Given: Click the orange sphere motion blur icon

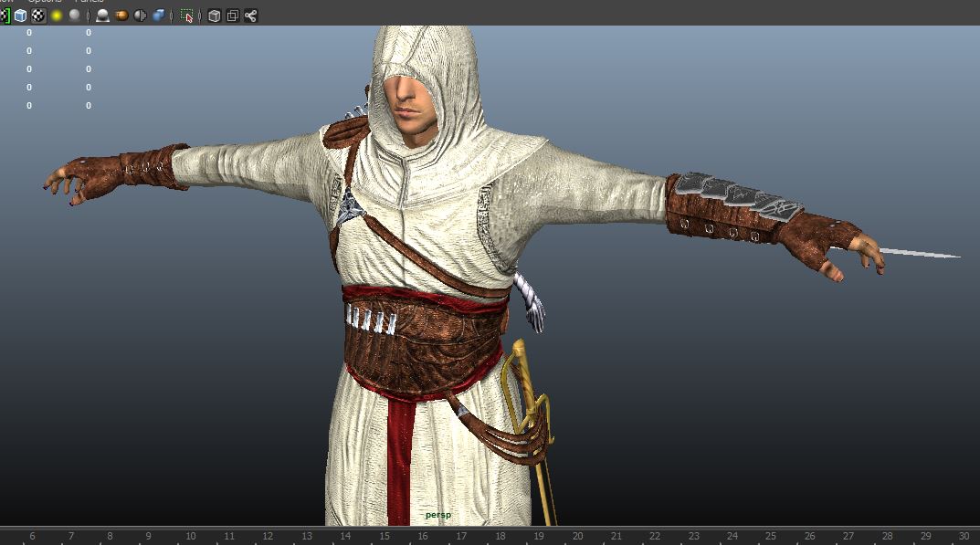Looking at the screenshot, I should coord(121,16).
